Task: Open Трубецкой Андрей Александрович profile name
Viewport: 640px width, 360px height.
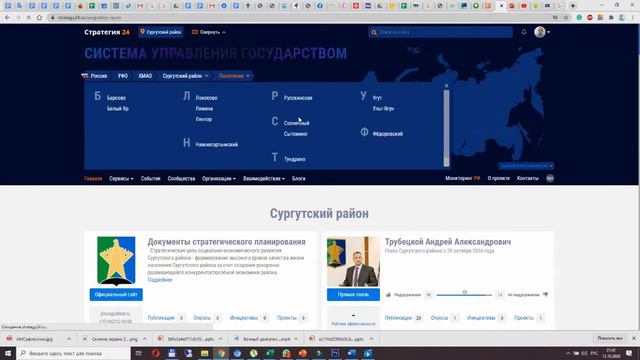Action: point(448,242)
